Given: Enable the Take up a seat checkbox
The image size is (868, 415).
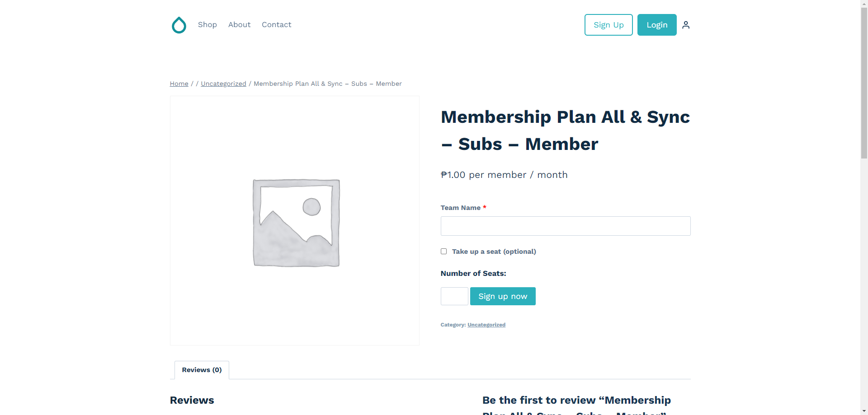Looking at the screenshot, I should [444, 252].
